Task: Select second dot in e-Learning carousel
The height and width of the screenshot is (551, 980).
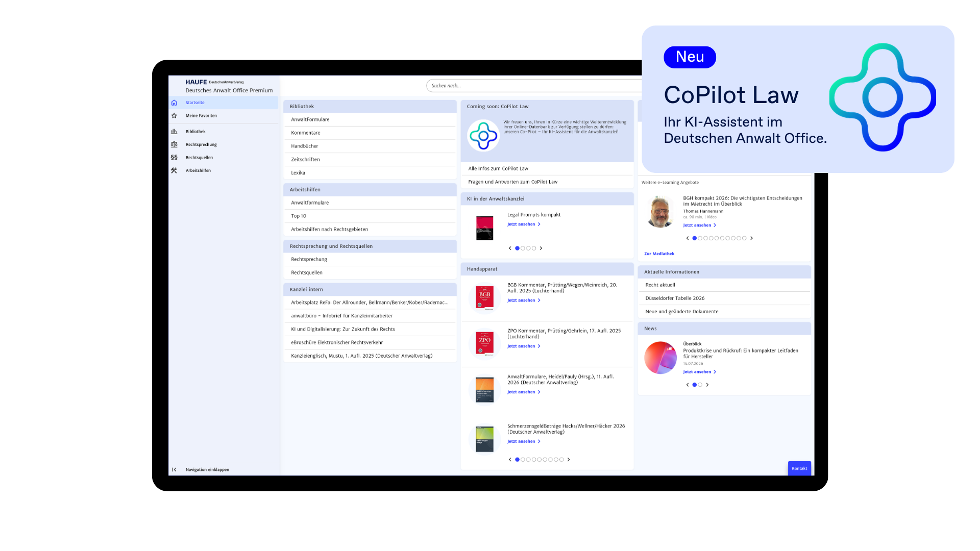Action: pyautogui.click(x=700, y=238)
